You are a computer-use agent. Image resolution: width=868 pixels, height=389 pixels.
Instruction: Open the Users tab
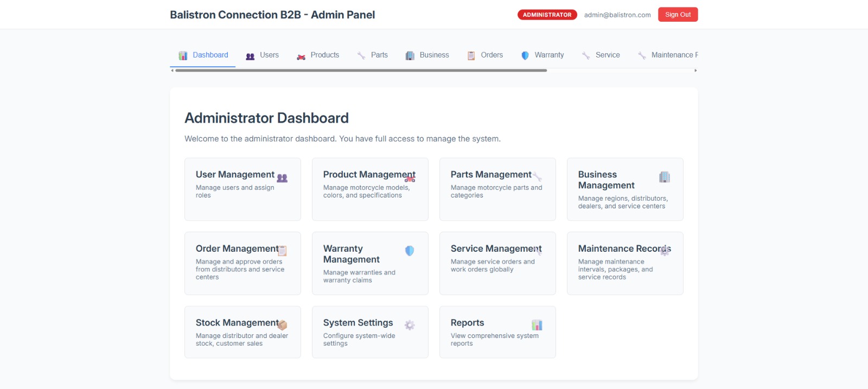pyautogui.click(x=263, y=55)
